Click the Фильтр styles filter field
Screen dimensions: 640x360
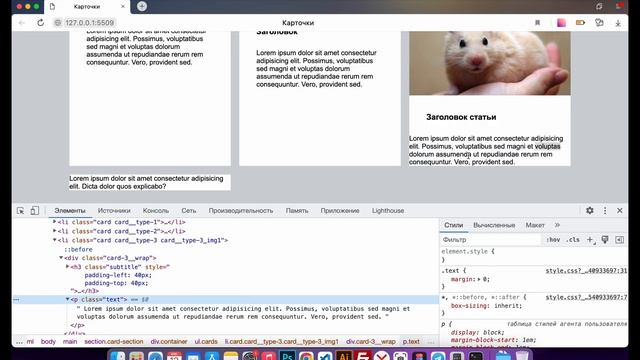click(491, 240)
